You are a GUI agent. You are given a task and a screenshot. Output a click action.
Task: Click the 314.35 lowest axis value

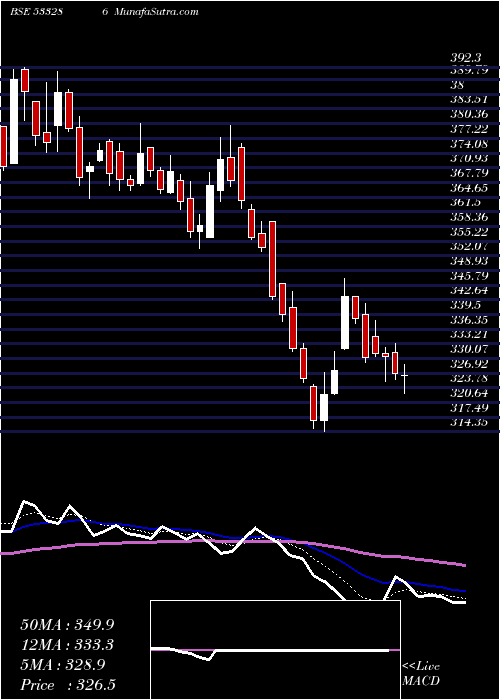pos(469,422)
